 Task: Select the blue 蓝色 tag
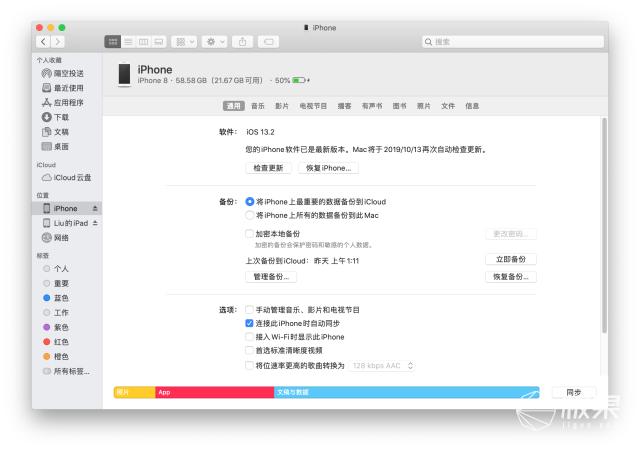click(56, 298)
